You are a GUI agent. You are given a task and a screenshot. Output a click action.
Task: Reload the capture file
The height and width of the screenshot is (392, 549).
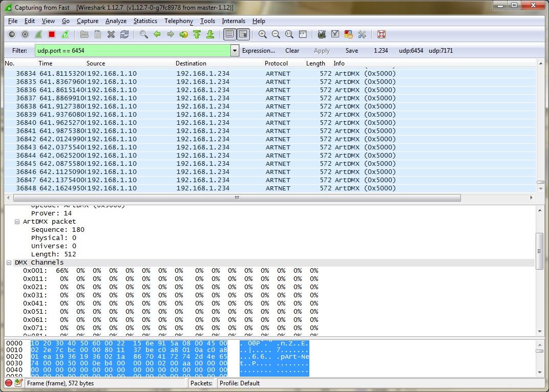(124, 34)
